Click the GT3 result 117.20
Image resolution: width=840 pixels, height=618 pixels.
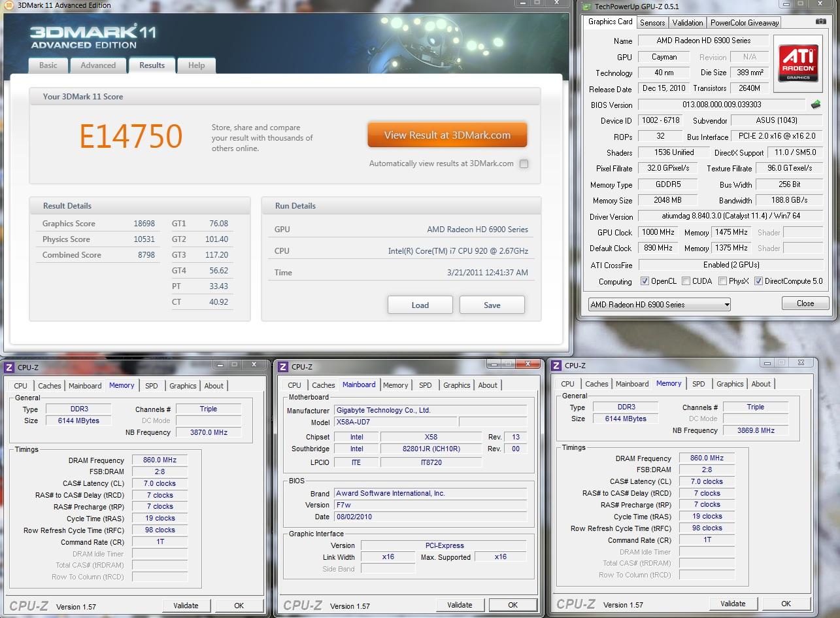coord(216,255)
